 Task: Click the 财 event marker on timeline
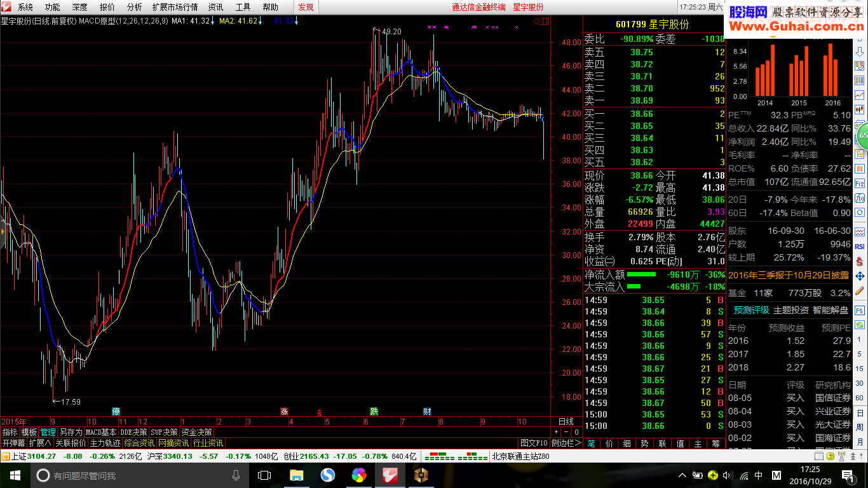pos(427,411)
